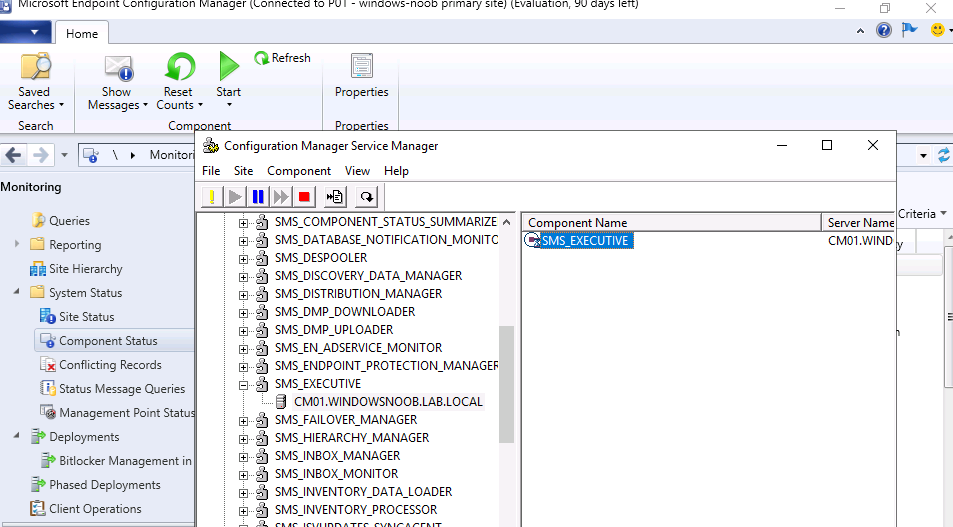Click the refresh arrow icon in Service Manager toolbar

[x=366, y=197]
